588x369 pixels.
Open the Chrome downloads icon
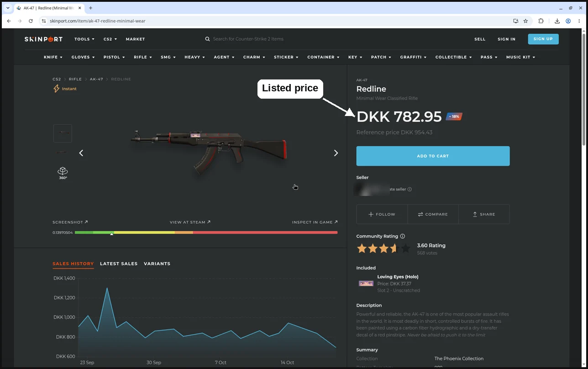pyautogui.click(x=557, y=21)
